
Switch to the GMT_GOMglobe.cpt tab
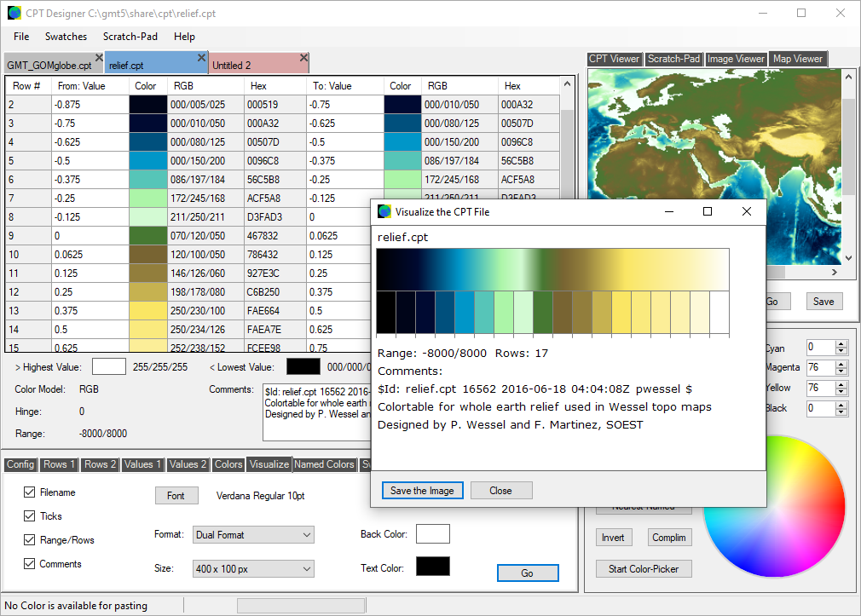[49, 66]
